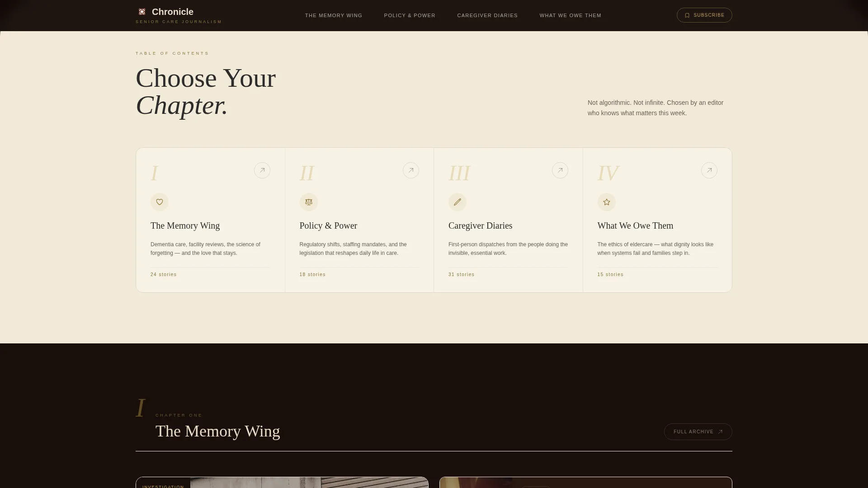The width and height of the screenshot is (868, 488).
Task: Click the 'Dementia care, facility reviews' description
Action: pyautogui.click(x=205, y=249)
